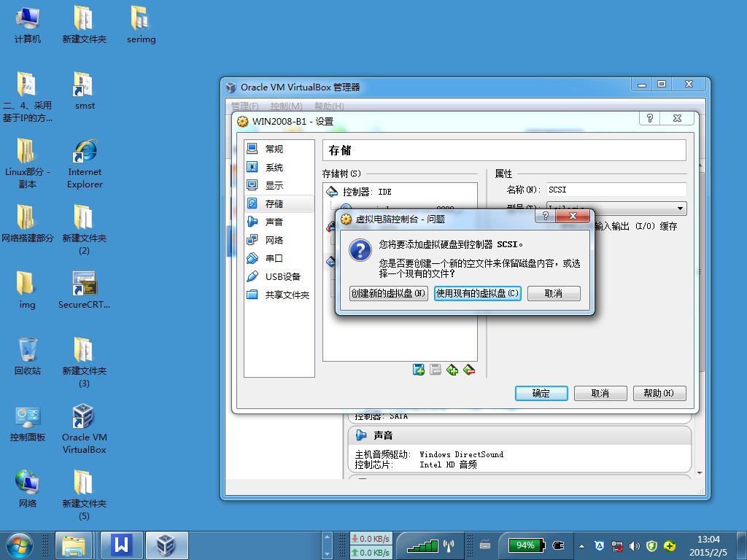Open 共享文件夹 settings category
This screenshot has width=747, height=560.
coord(287,295)
